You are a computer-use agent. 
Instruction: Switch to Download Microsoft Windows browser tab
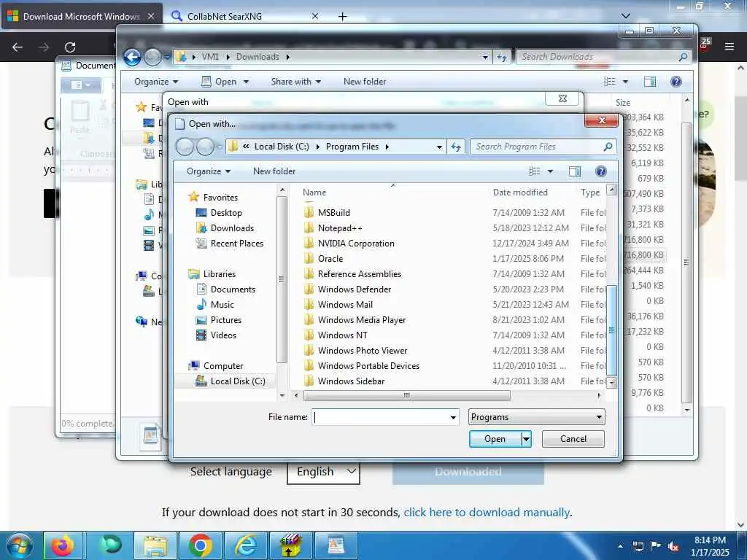pos(82,17)
